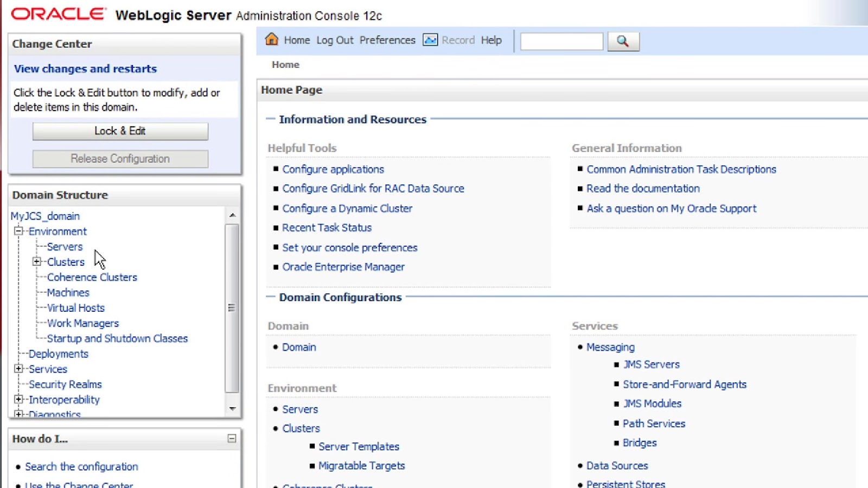Click Log Out in the top menu
The width and height of the screenshot is (868, 488).
(335, 40)
